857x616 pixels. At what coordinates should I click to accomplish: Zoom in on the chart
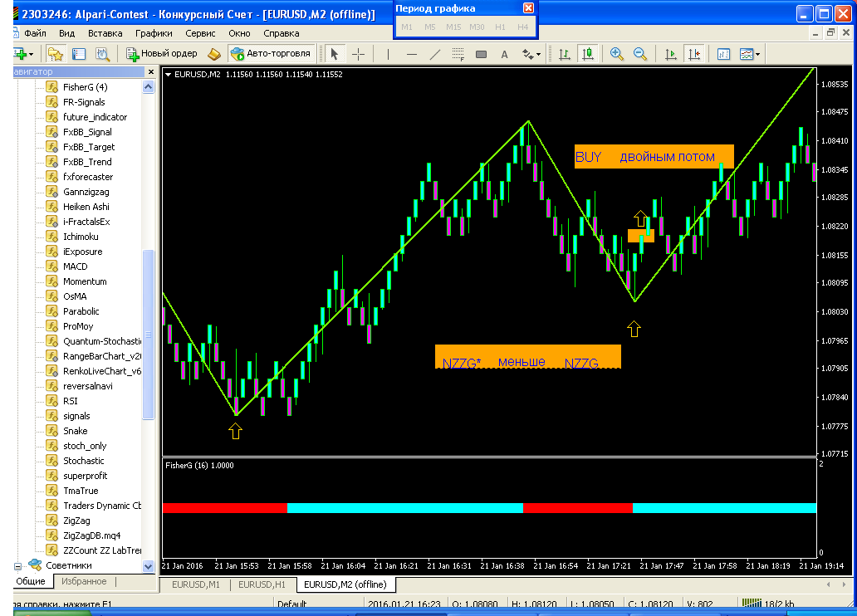click(x=616, y=54)
